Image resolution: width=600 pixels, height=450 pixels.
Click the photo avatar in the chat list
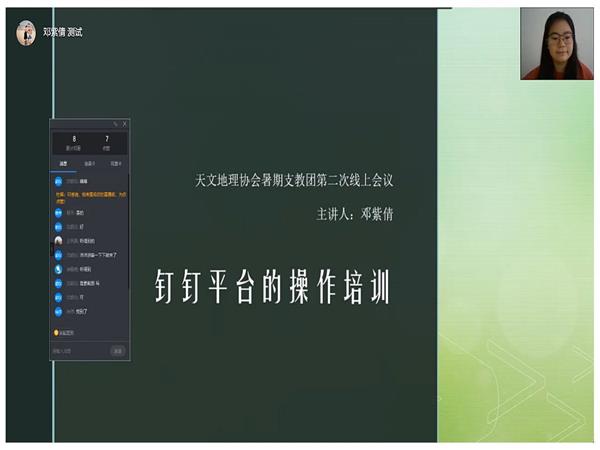[x=59, y=241]
